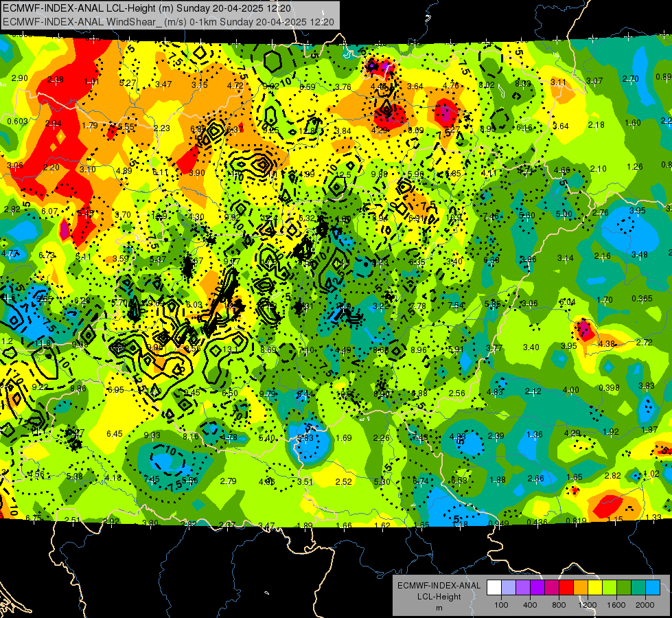Click the 9.33 shear value
Screen dimensions: 672x618
click(x=152, y=435)
